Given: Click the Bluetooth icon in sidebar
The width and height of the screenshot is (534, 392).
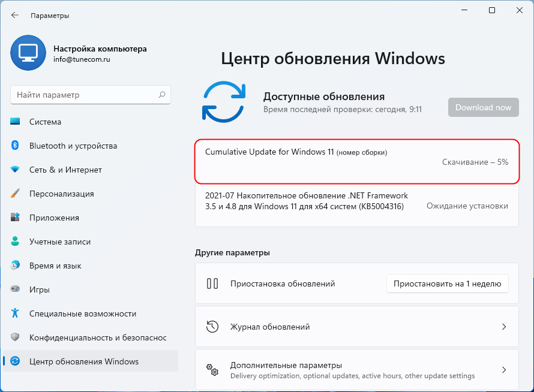Looking at the screenshot, I should click(15, 145).
